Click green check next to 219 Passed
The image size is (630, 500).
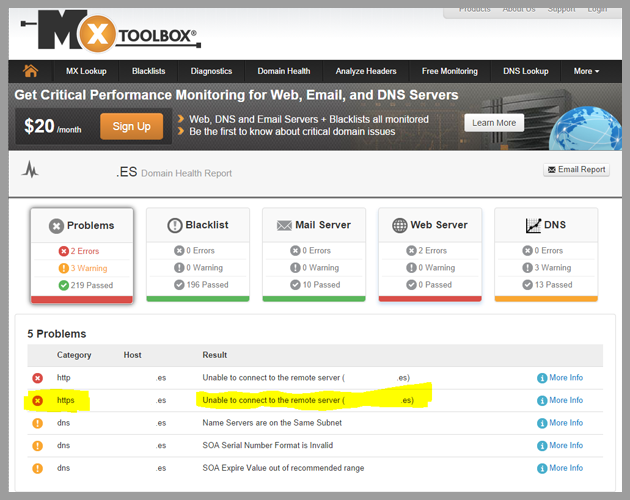63,285
